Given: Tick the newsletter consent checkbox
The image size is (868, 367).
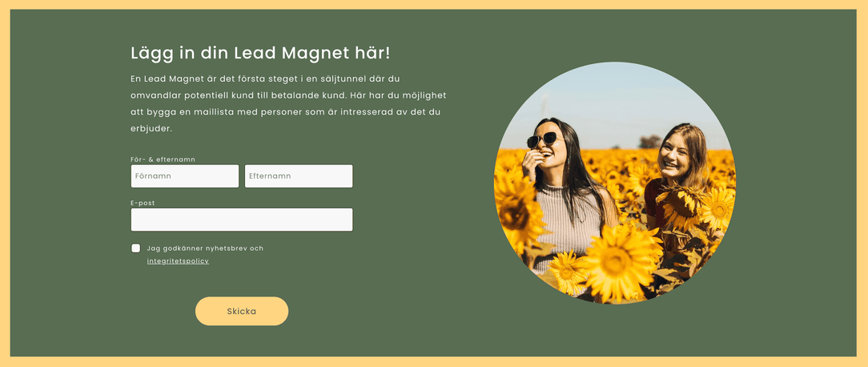Looking at the screenshot, I should point(135,248).
